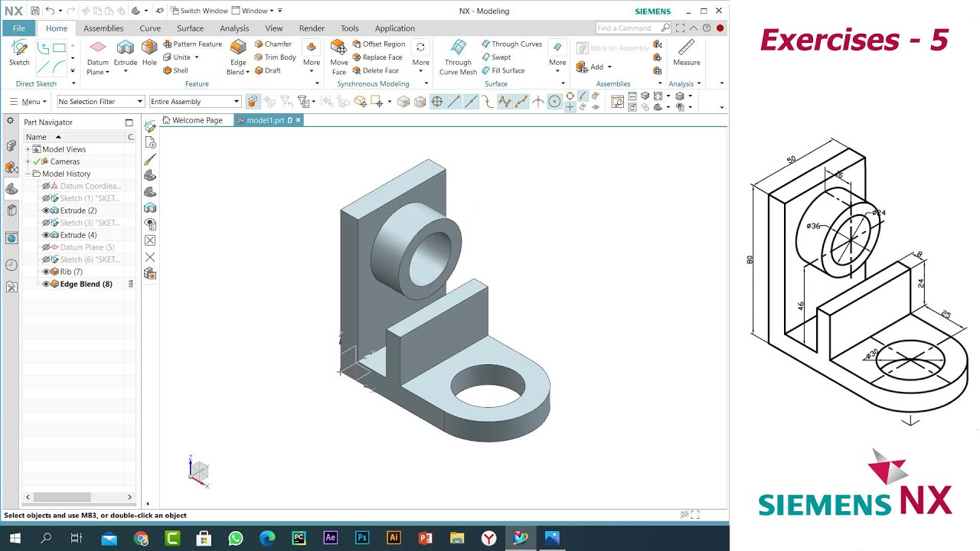Show Sketch (3) in Part Navigator
The image size is (980, 551).
tap(46, 223)
